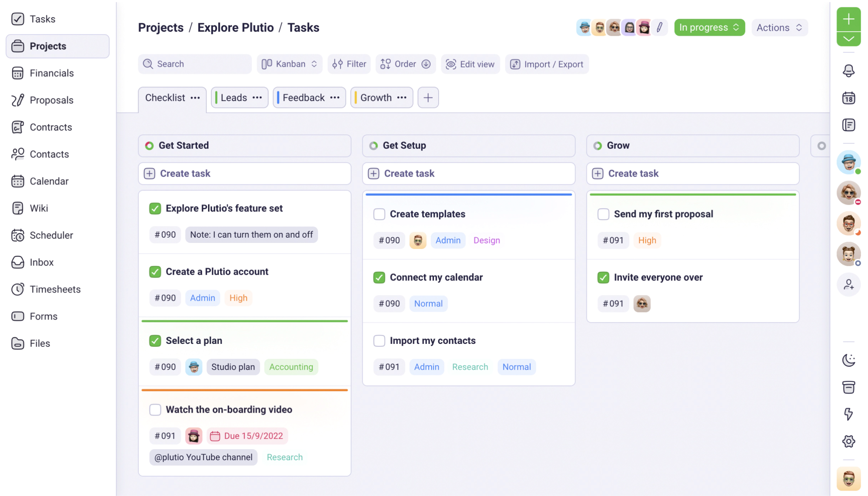Image resolution: width=868 pixels, height=496 pixels.
Task: Click Explore Plutio in the breadcrumb
Action: tap(236, 27)
